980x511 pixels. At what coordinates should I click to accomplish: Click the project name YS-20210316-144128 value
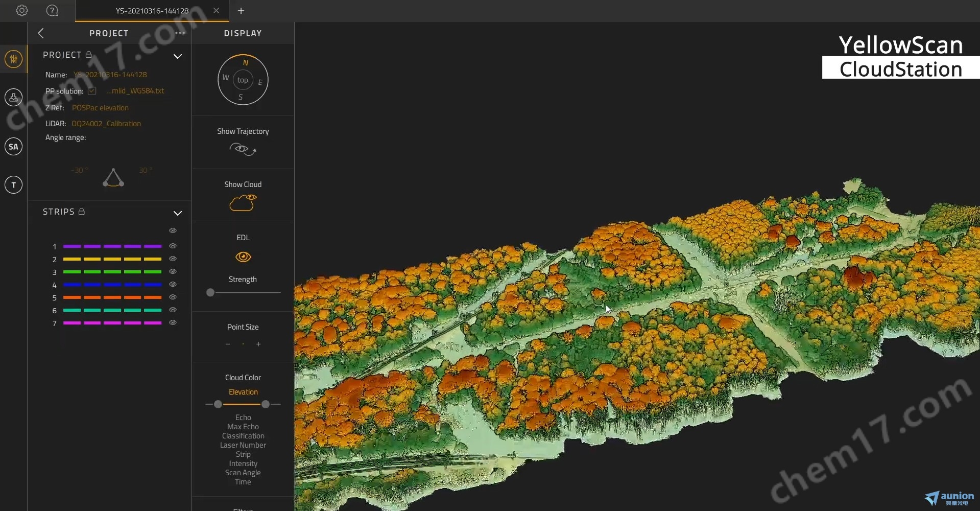click(110, 75)
